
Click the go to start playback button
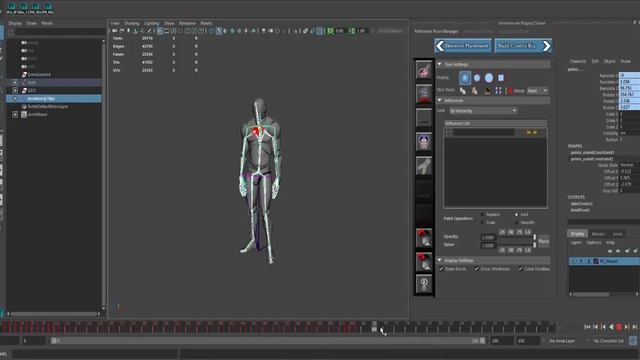[587, 327]
